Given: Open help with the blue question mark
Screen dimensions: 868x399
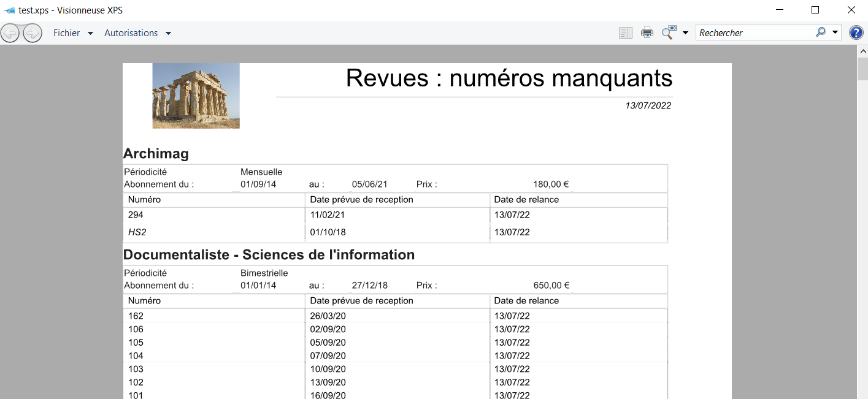Looking at the screenshot, I should [x=856, y=33].
